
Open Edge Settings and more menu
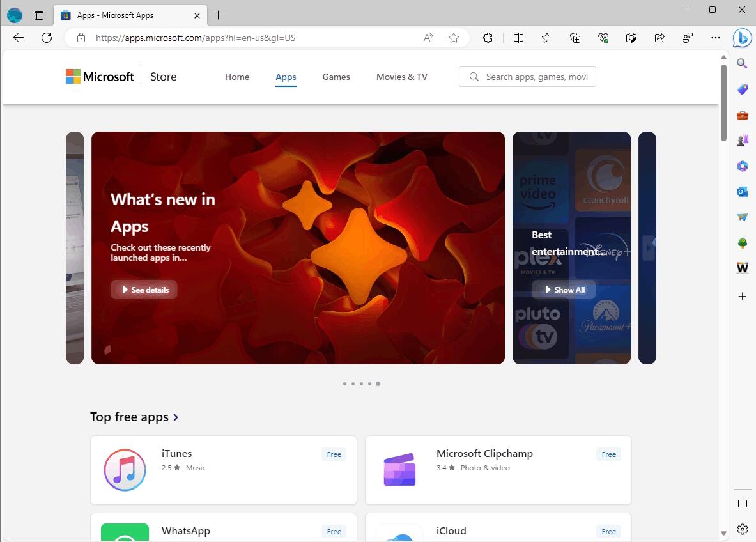pyautogui.click(x=716, y=38)
